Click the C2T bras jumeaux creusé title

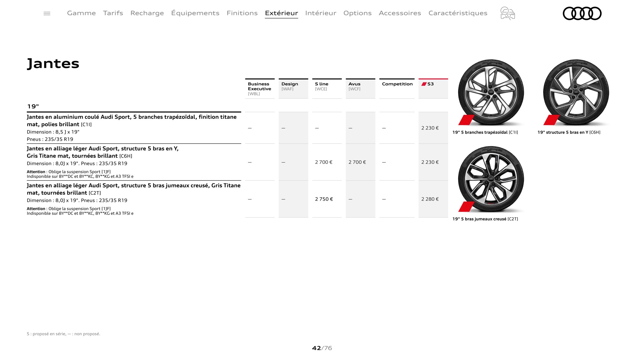coord(134,189)
